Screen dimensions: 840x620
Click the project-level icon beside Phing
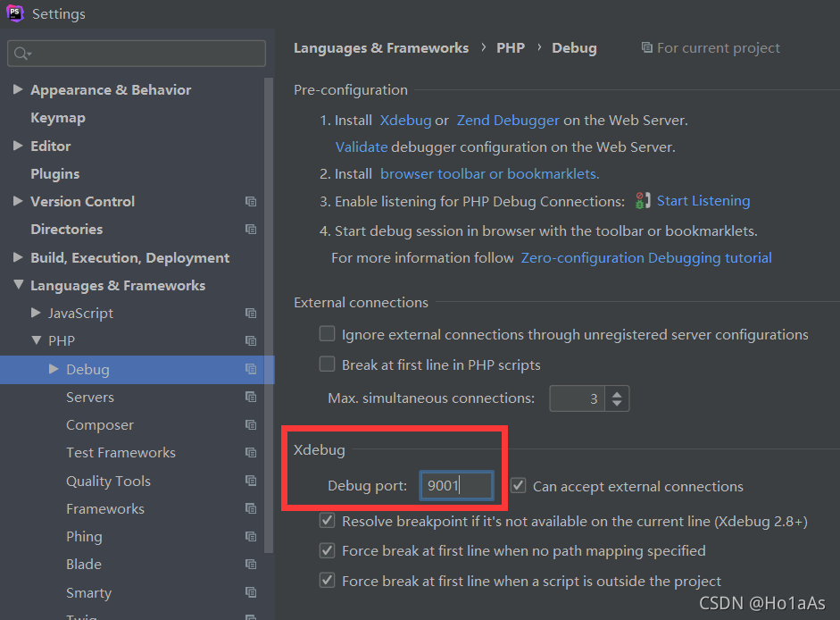(251, 536)
